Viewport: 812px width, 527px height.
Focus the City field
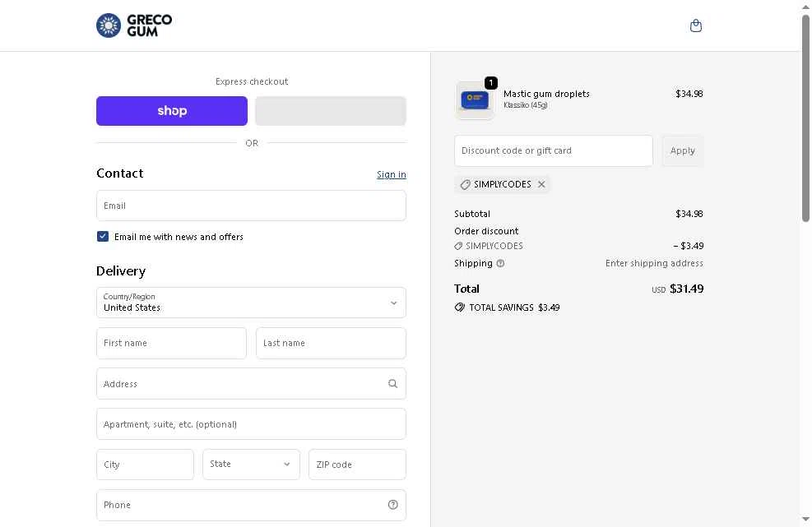point(145,465)
